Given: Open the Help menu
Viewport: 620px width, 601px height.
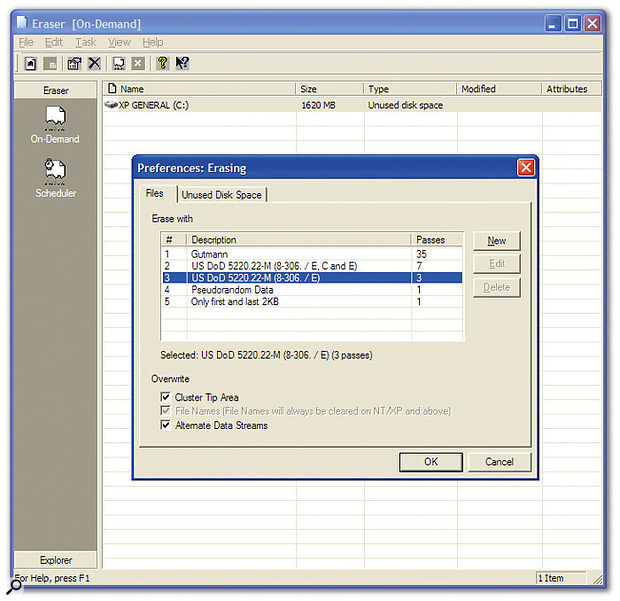Looking at the screenshot, I should pyautogui.click(x=153, y=42).
